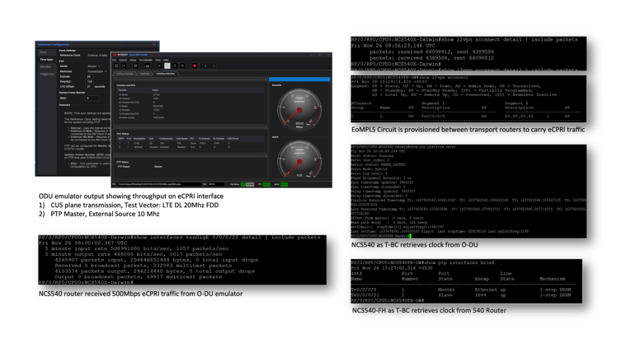Close the blue panel above the Downlink gauge
644x350 pixels.
click(328, 79)
